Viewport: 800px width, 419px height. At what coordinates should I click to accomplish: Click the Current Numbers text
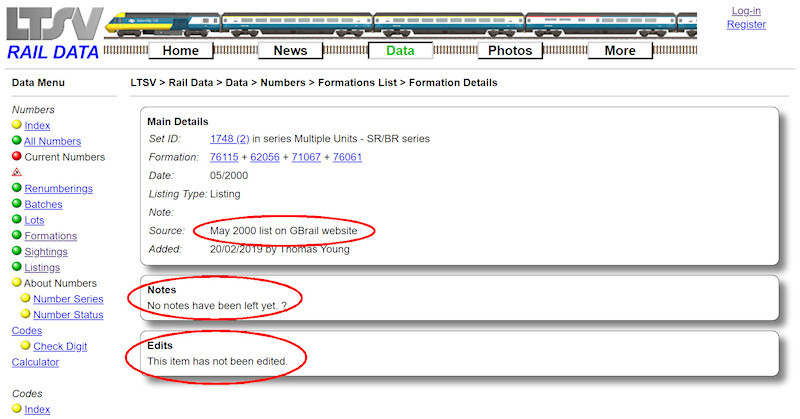click(x=65, y=157)
